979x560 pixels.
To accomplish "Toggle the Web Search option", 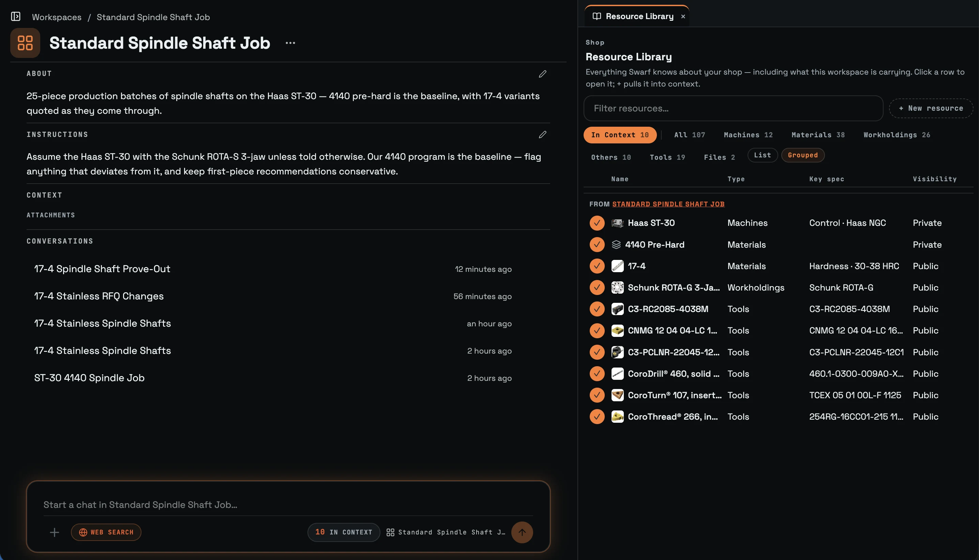I will point(106,532).
